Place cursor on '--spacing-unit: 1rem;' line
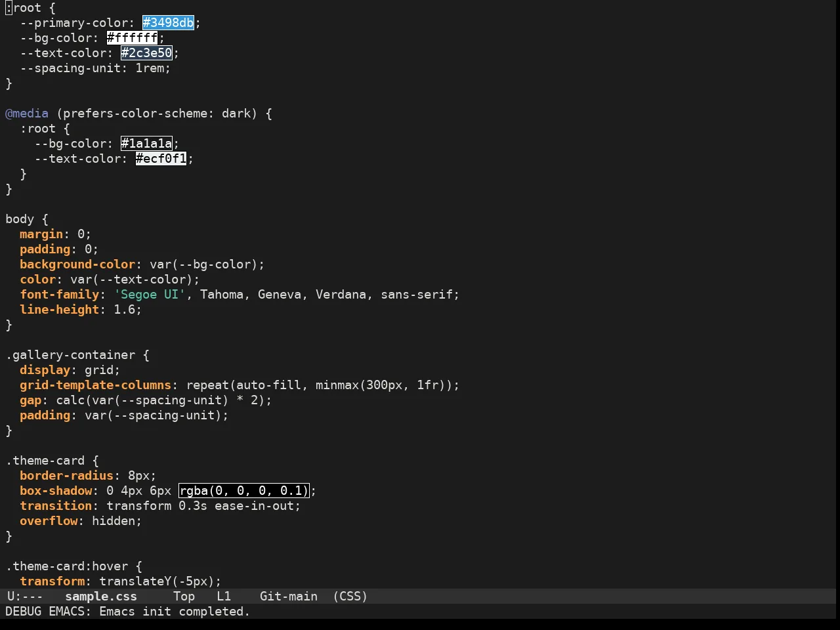Viewport: 840px width, 630px height. pyautogui.click(x=95, y=68)
